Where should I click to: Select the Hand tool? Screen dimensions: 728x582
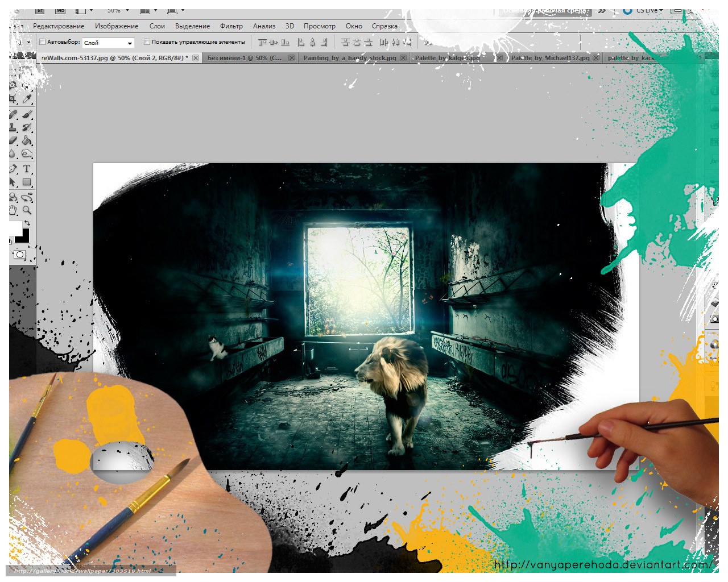coord(13,210)
